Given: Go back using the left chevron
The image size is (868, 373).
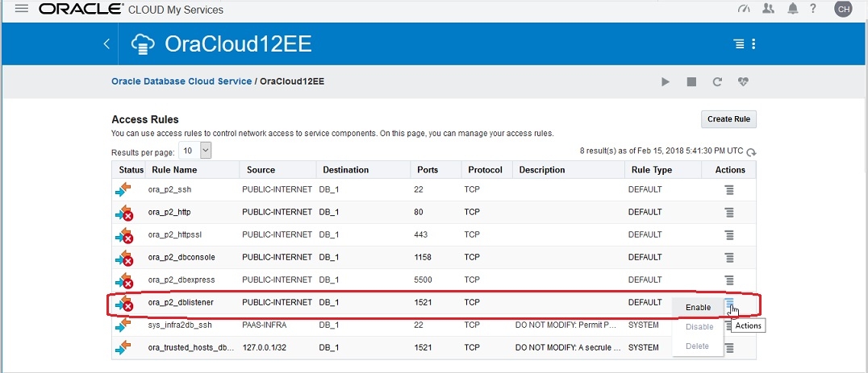Looking at the screenshot, I should [x=106, y=44].
